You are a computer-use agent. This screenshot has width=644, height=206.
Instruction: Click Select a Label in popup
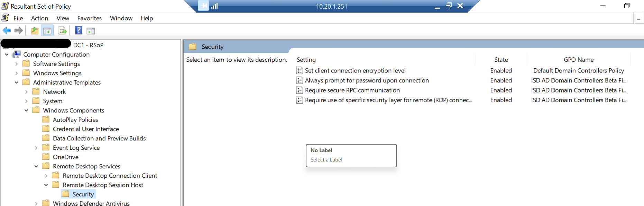pyautogui.click(x=326, y=160)
